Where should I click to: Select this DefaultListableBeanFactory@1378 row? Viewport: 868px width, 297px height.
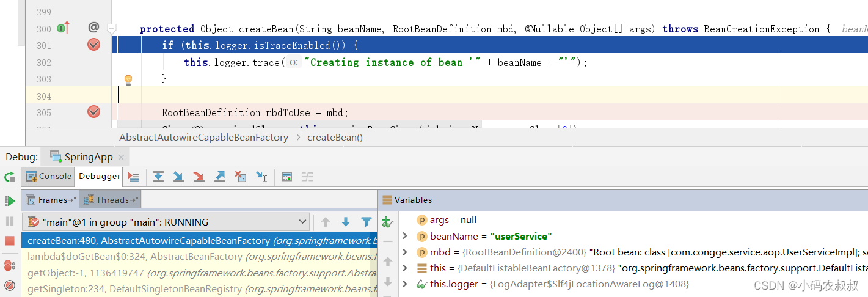click(633, 268)
